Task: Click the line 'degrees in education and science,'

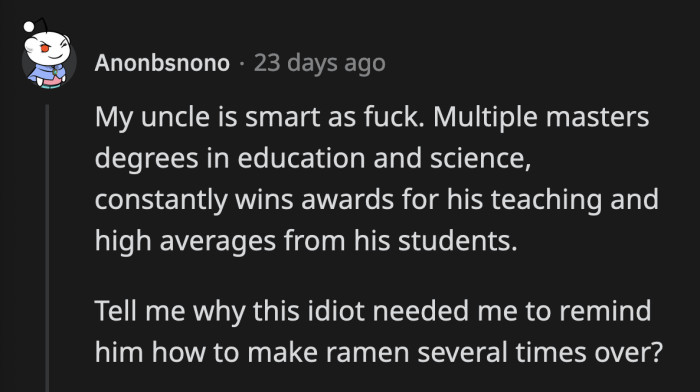Action: coord(313,158)
